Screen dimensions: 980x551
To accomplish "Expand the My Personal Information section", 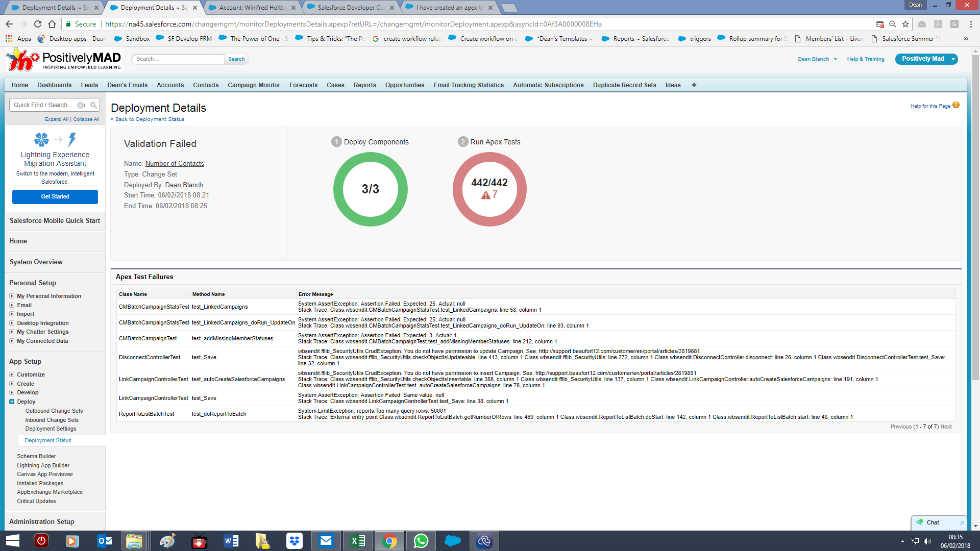I will pos(12,296).
